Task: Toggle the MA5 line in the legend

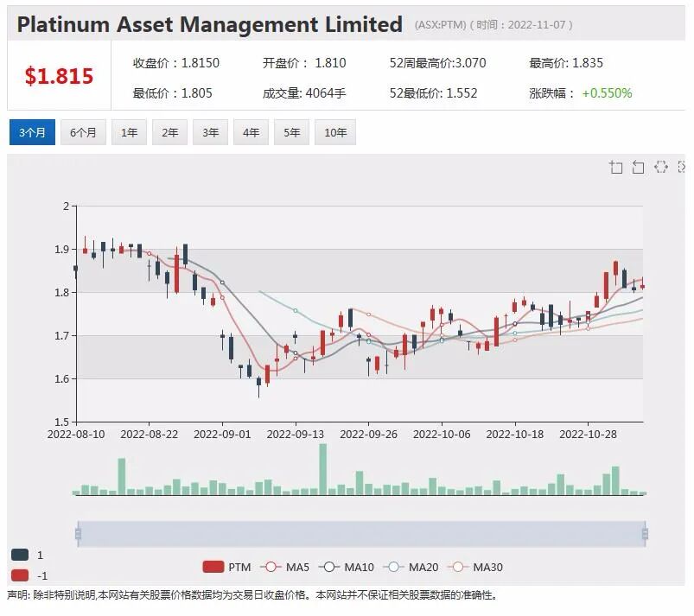Action: (284, 567)
